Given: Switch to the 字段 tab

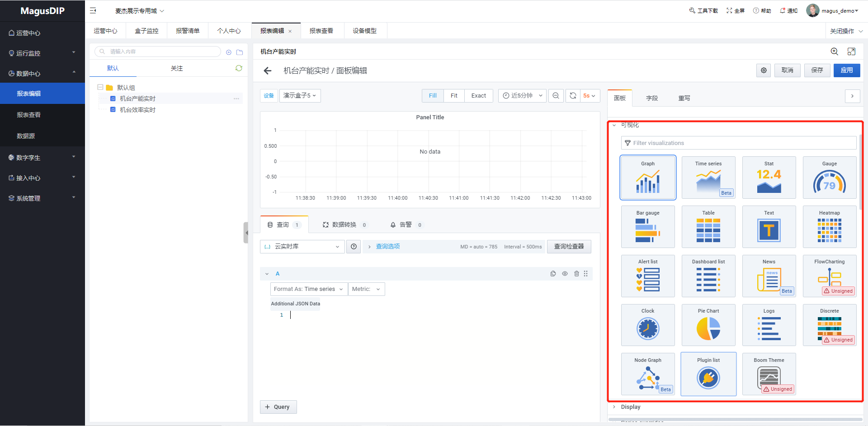Looking at the screenshot, I should pyautogui.click(x=652, y=98).
